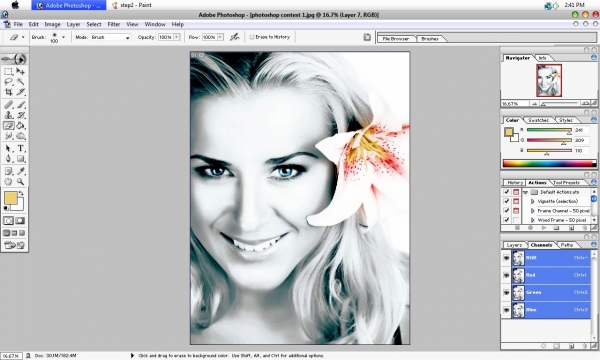Select the Eyedropper tool
The image size is (600, 360).
(x=20, y=171)
